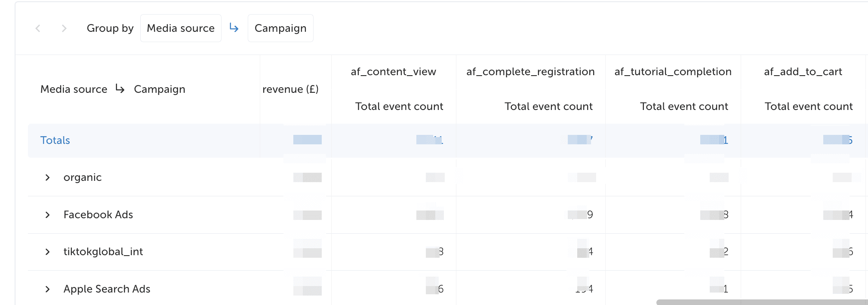Go to the next grouping with the right arrow
Screen dimensions: 868x305
pyautogui.click(x=64, y=28)
